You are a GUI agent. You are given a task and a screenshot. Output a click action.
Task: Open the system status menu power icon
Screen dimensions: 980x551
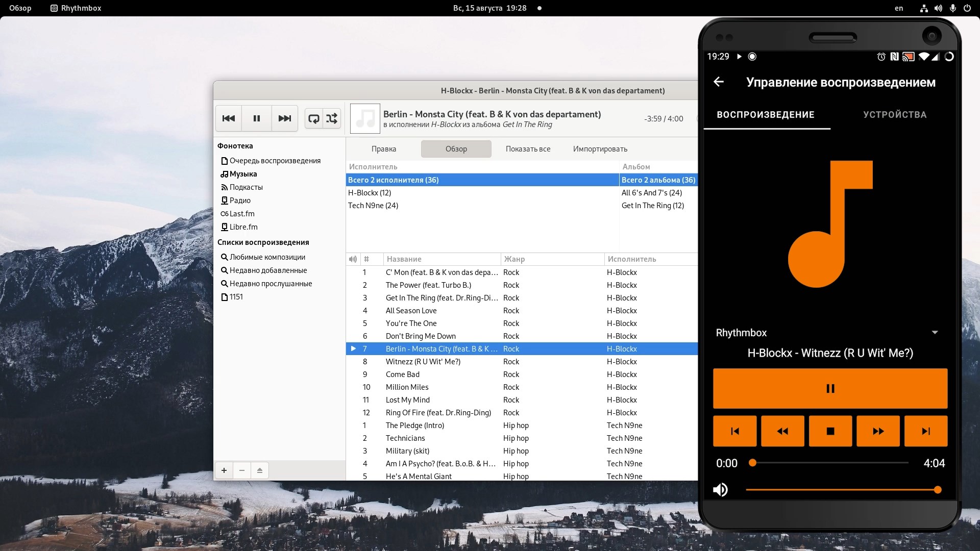[x=967, y=8]
